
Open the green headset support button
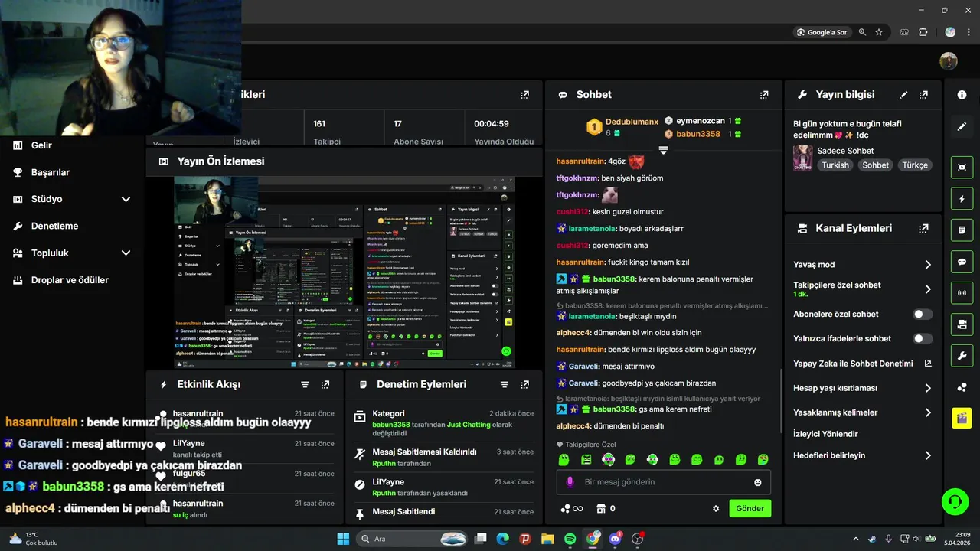pos(955,502)
